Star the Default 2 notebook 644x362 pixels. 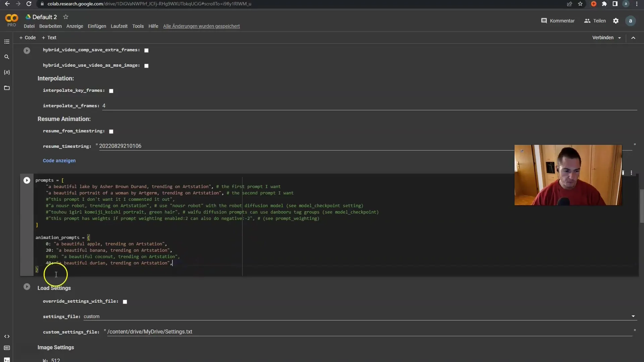pos(66,17)
